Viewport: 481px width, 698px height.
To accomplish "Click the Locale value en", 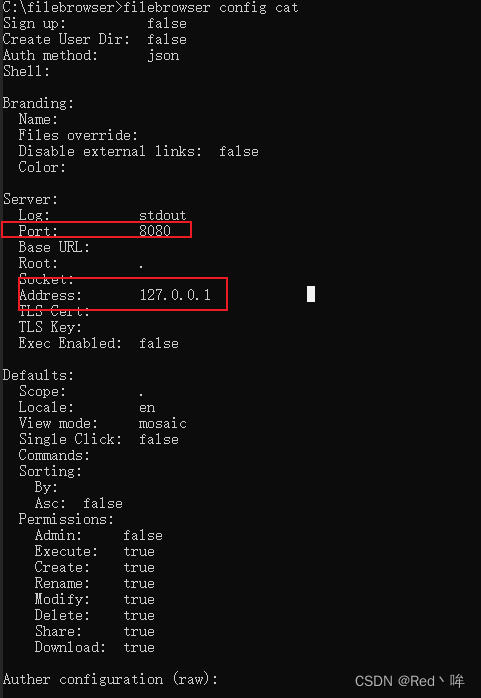I will 147,407.
